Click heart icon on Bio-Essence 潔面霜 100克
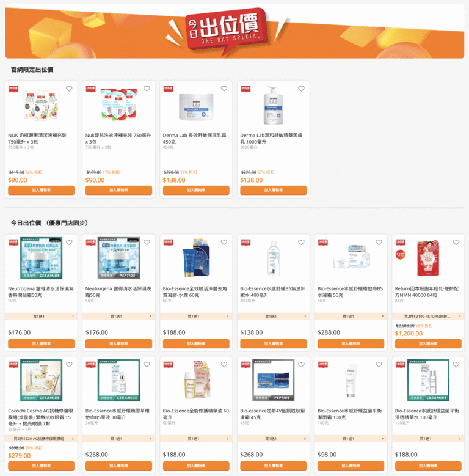469x476 pixels. click(x=379, y=365)
